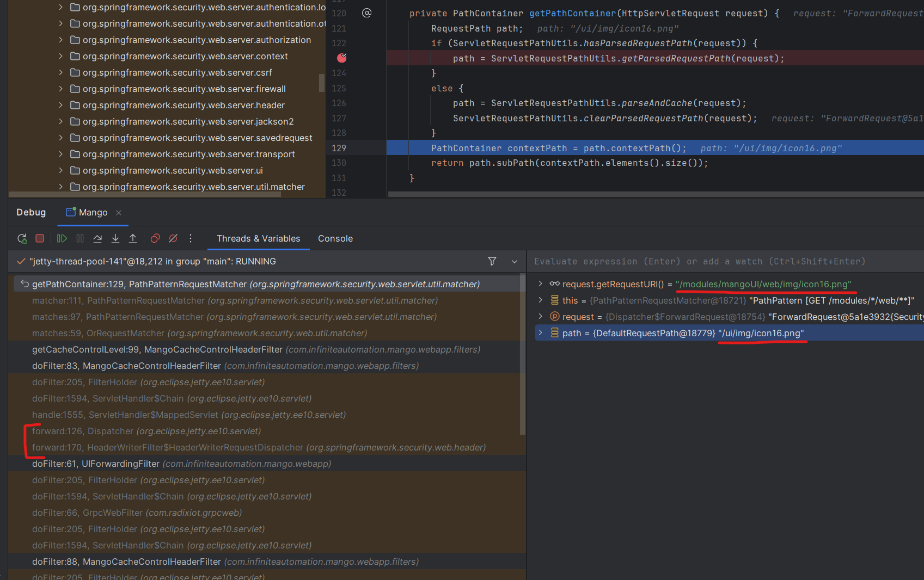Image resolution: width=924 pixels, height=580 pixels.
Task: Click the Mango run configuration icon
Action: click(x=71, y=212)
